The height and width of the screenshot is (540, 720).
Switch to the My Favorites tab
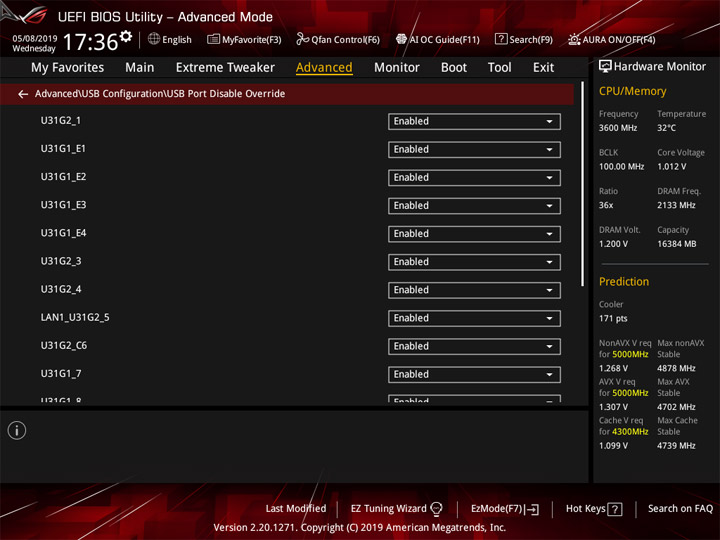point(68,68)
